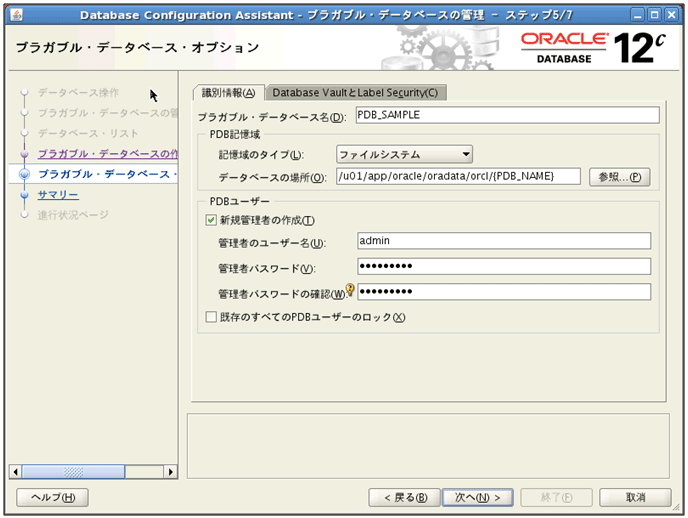This screenshot has height=518, width=688.
Task: Click the データベース操作 step text
Action: tap(78, 93)
